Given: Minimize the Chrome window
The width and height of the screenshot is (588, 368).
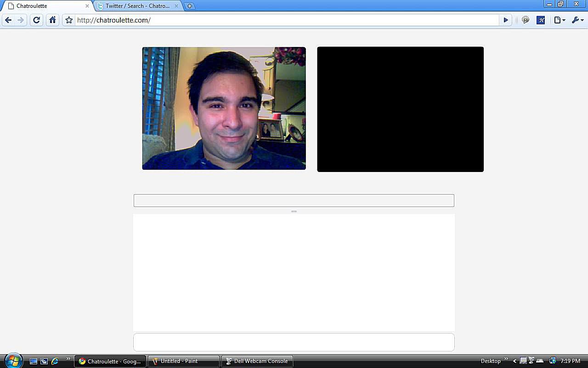Looking at the screenshot, I should point(549,4).
